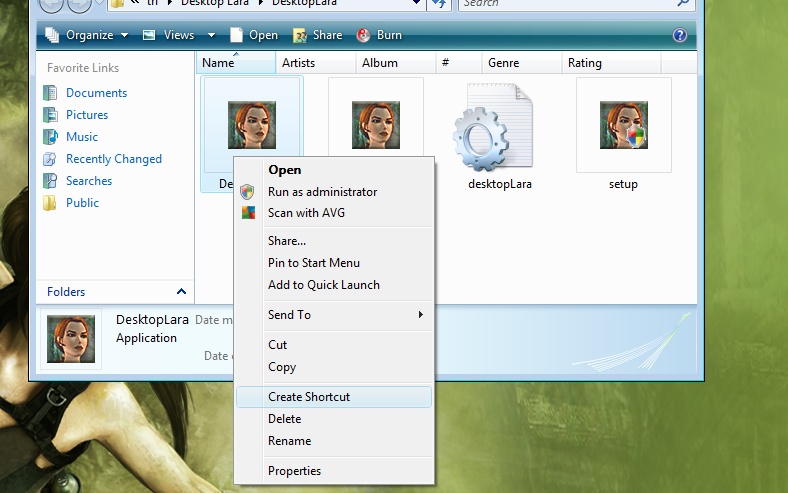Open the Documents favorite link
The width and height of the screenshot is (788, 493).
(96, 93)
